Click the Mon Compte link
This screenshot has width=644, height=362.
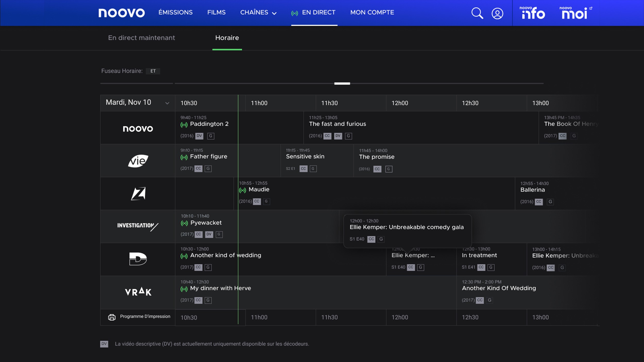point(372,12)
